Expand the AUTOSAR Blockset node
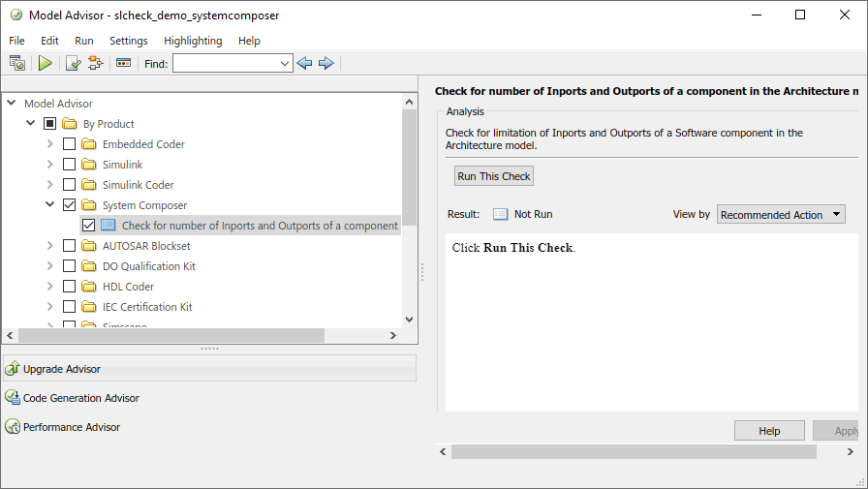 [49, 246]
